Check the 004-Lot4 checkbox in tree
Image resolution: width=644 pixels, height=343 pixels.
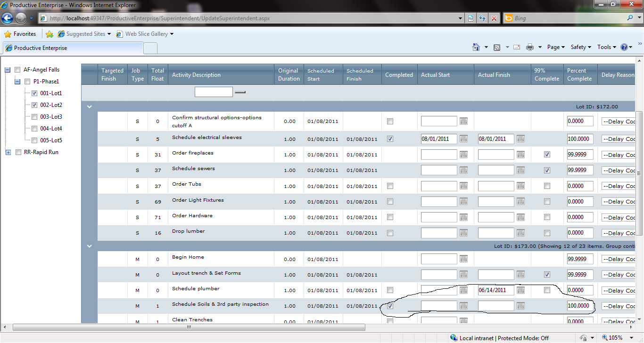click(x=34, y=129)
